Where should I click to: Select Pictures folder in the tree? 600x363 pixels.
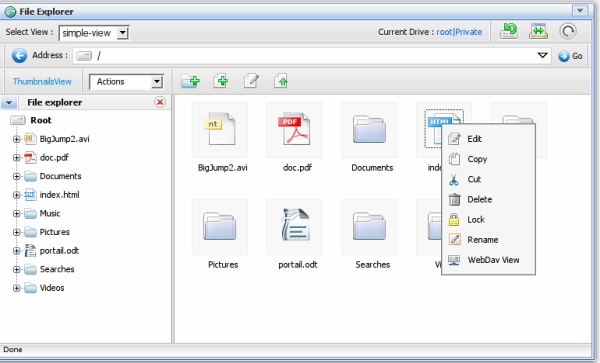pos(54,232)
